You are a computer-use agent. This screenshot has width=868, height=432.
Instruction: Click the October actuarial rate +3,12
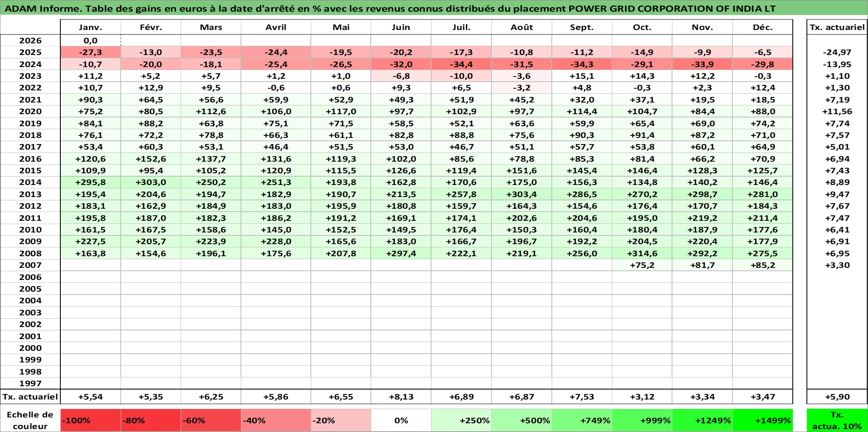[642, 397]
